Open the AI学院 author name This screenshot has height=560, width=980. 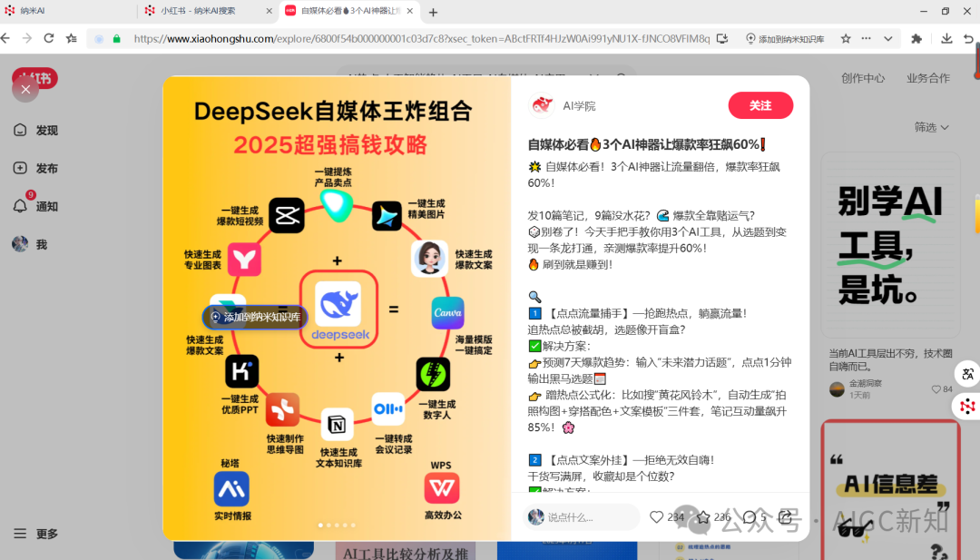(579, 106)
